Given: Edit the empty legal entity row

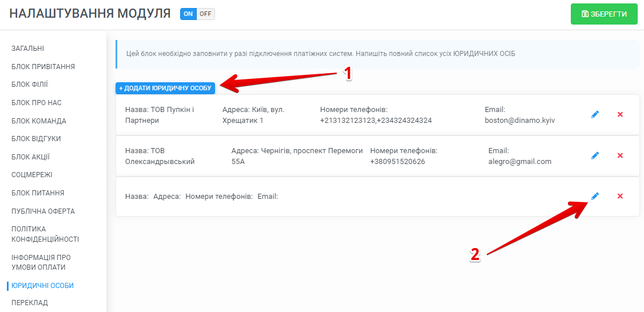Looking at the screenshot, I should click(595, 196).
